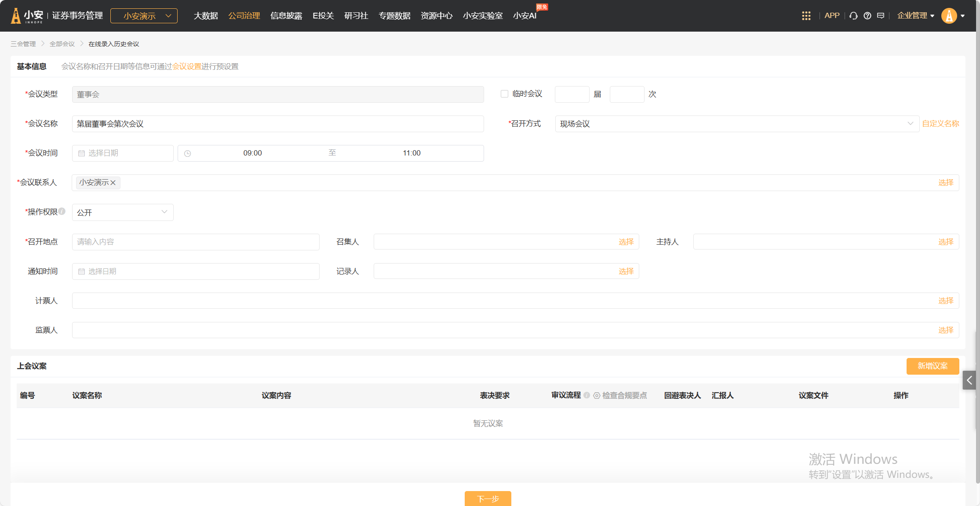Click the 操作权限 info tooltip icon

(62, 211)
